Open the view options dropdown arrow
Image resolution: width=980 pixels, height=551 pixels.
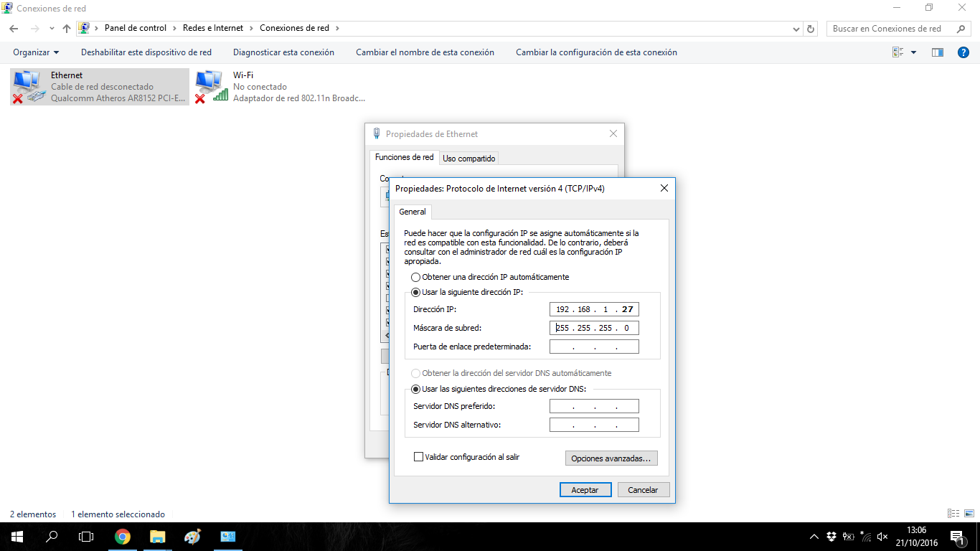tap(913, 52)
